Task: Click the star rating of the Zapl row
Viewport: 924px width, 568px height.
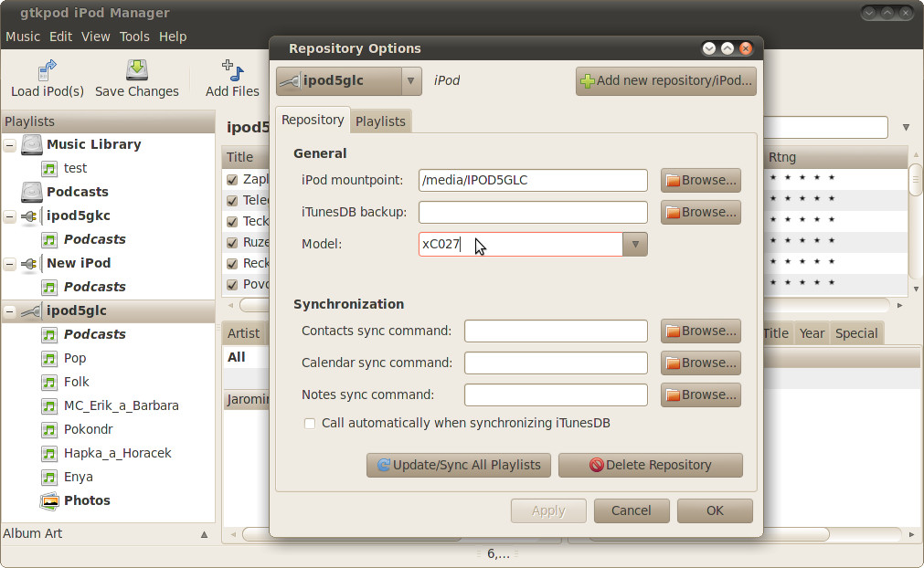Action: (x=802, y=178)
